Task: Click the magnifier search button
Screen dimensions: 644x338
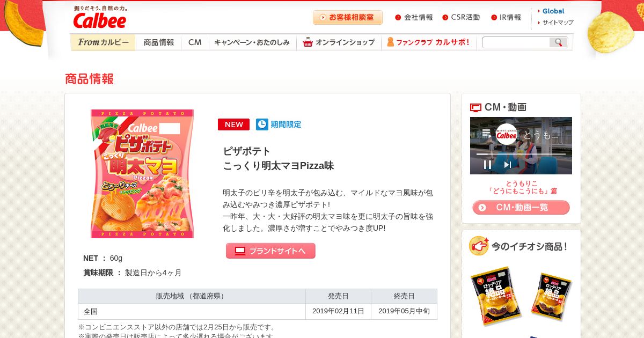Action: [x=558, y=42]
